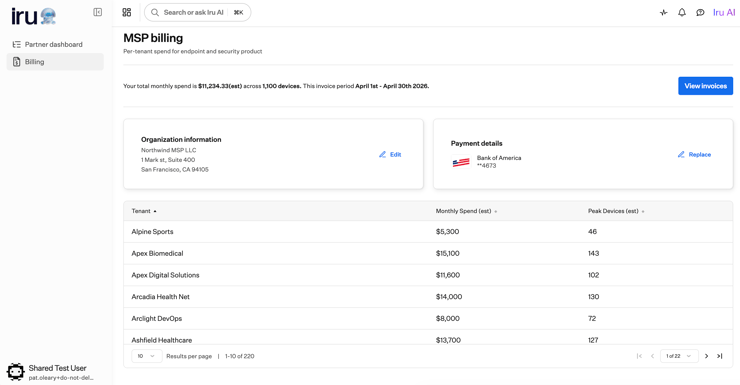The height and width of the screenshot is (385, 740).
Task: Click peak devices value 46
Action: pyautogui.click(x=592, y=232)
